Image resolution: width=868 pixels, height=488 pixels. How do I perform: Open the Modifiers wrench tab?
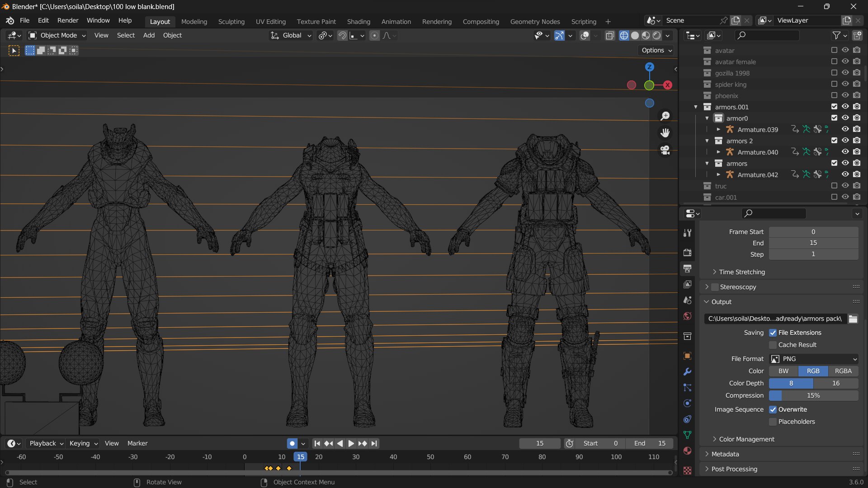687,371
